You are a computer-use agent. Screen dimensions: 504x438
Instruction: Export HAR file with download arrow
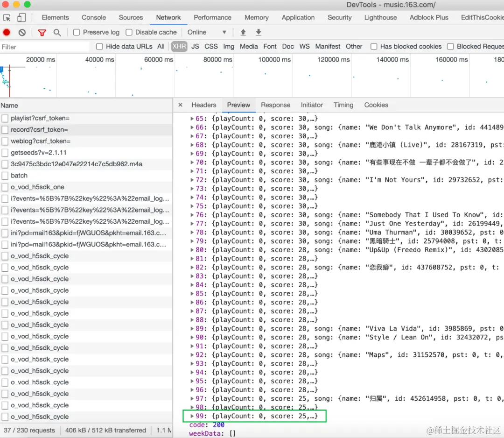(259, 32)
